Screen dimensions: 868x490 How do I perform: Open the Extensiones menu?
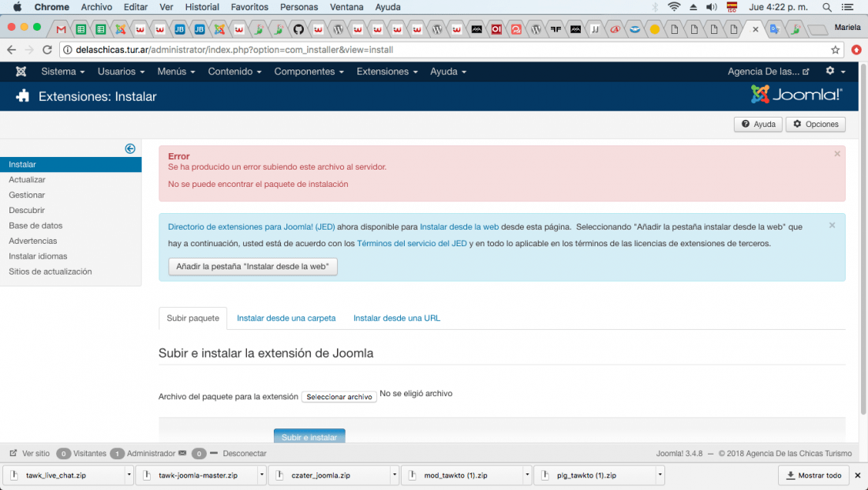coord(387,72)
